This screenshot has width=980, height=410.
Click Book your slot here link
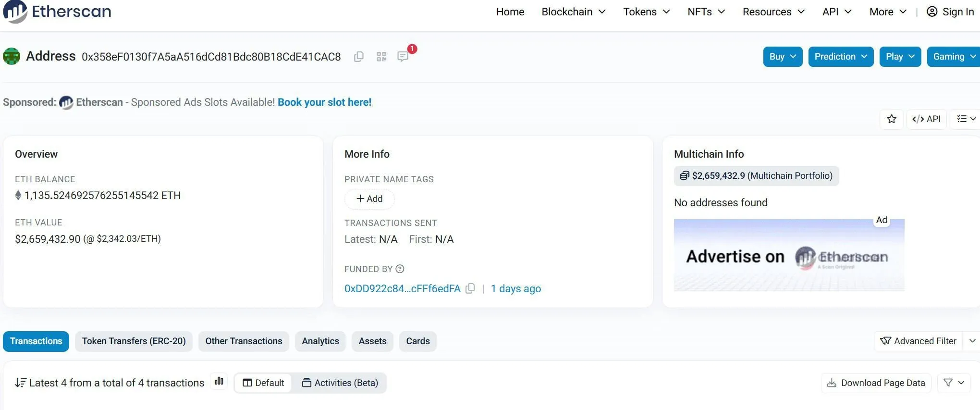[x=324, y=102]
